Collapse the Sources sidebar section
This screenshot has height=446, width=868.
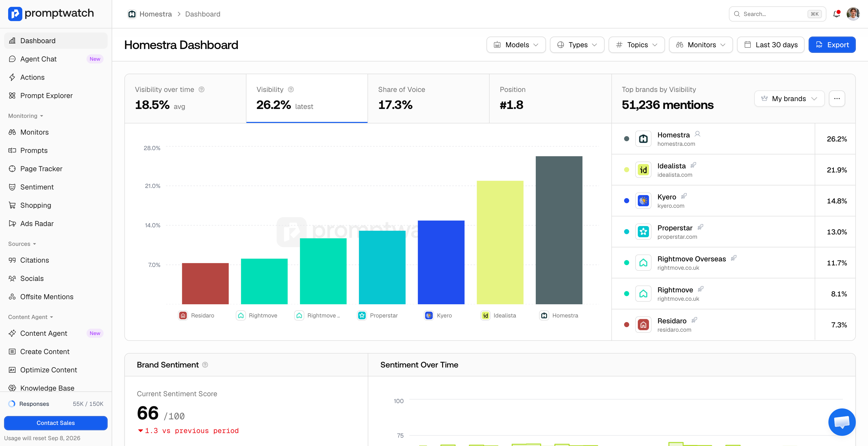(22, 244)
